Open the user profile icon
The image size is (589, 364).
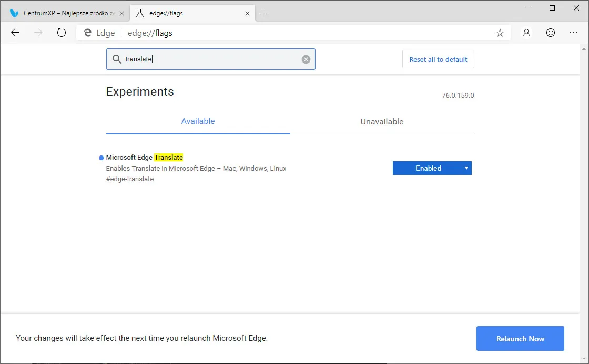click(x=526, y=33)
